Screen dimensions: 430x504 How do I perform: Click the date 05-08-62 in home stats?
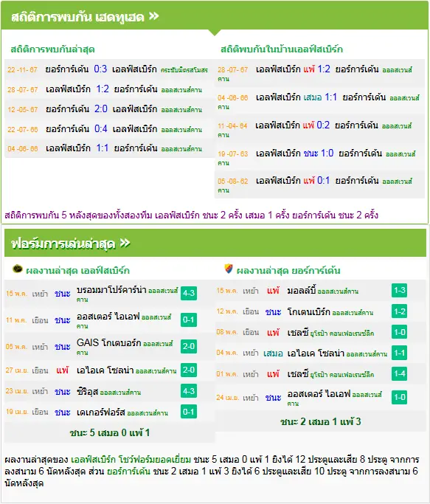click(232, 182)
